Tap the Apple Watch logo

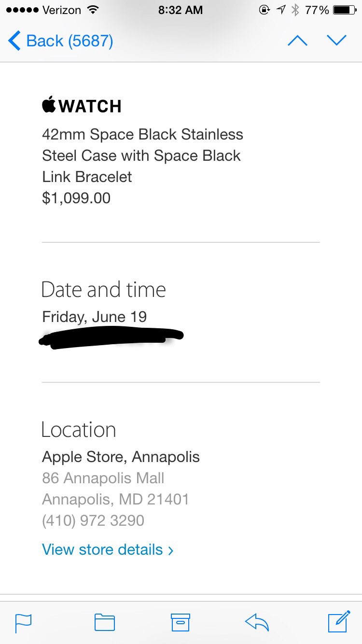point(82,106)
